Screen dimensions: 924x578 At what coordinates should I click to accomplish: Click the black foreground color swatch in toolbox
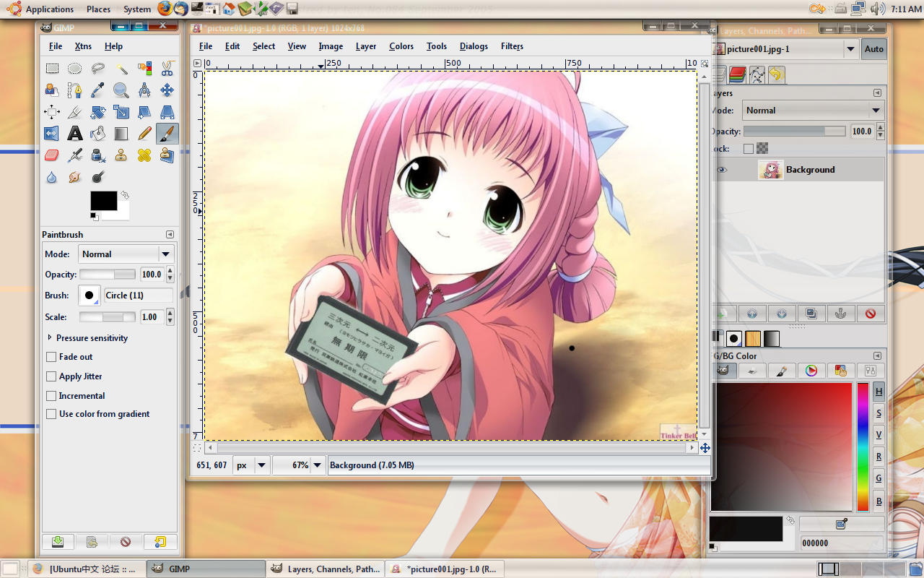tap(103, 201)
